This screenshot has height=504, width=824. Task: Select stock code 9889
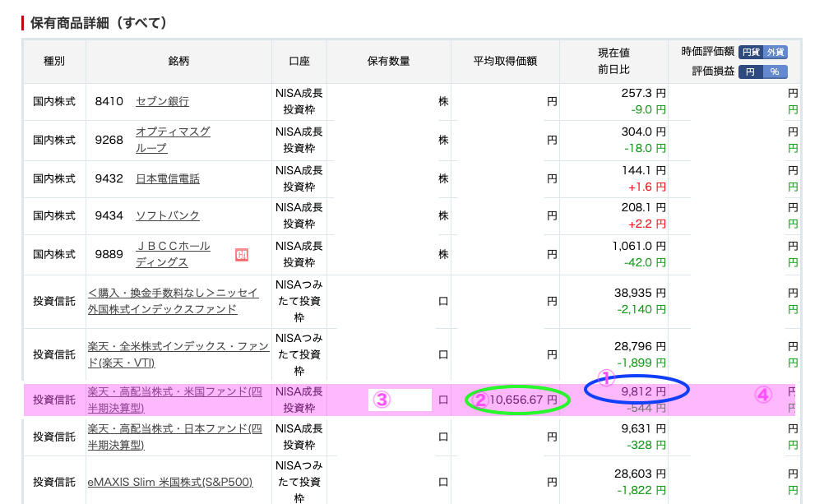pyautogui.click(x=109, y=254)
